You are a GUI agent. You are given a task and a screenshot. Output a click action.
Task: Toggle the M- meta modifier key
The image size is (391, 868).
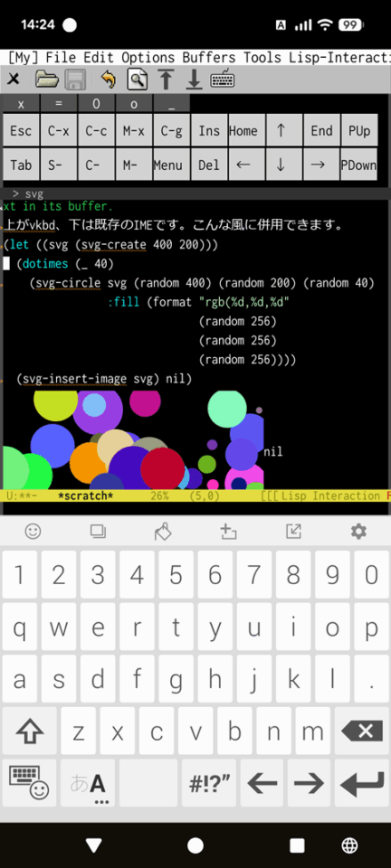pos(133,165)
